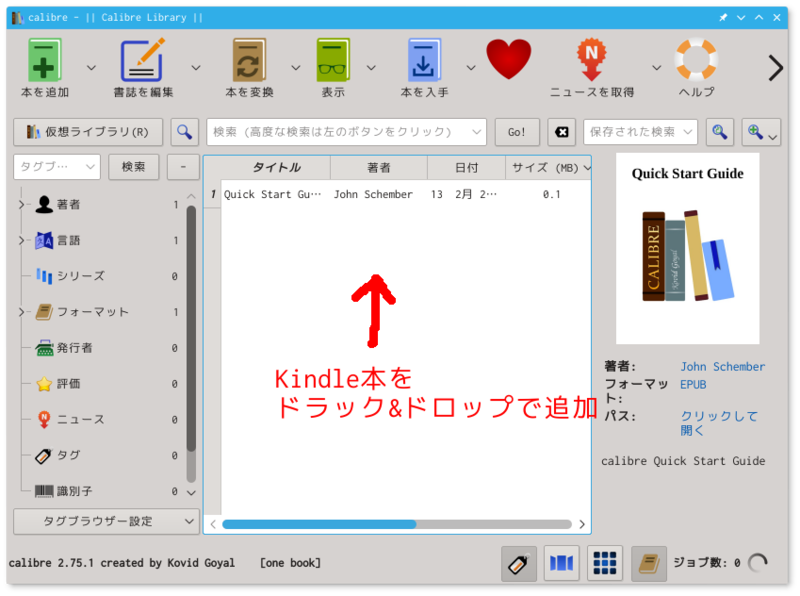Click book list scroll right arrow
This screenshot has height=596, width=800.
pyautogui.click(x=582, y=525)
